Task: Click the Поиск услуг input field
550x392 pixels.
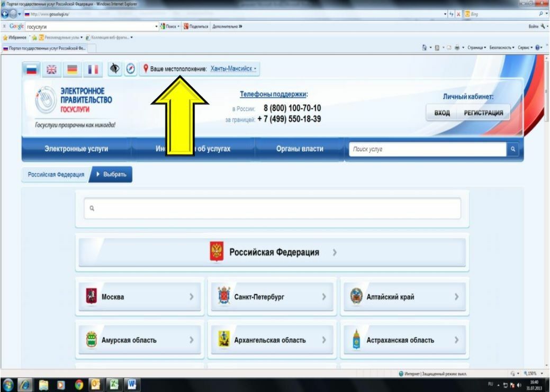Action: click(x=428, y=149)
